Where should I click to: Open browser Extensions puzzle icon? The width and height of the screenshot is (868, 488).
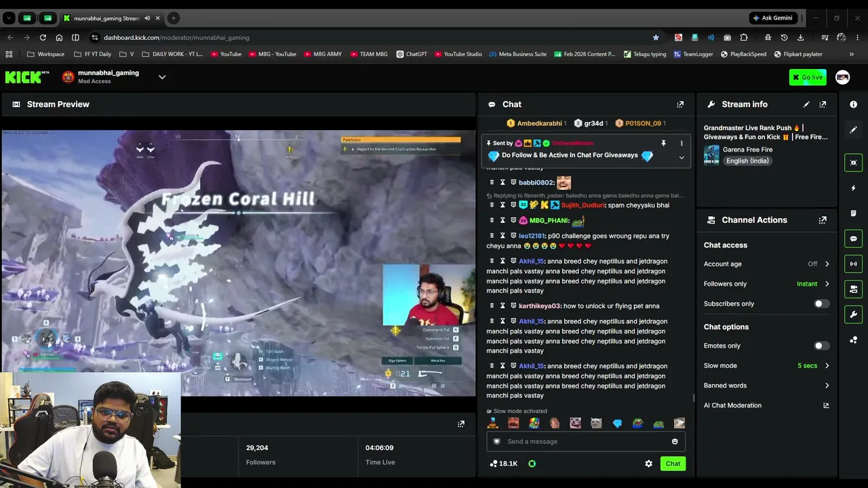pyautogui.click(x=744, y=37)
